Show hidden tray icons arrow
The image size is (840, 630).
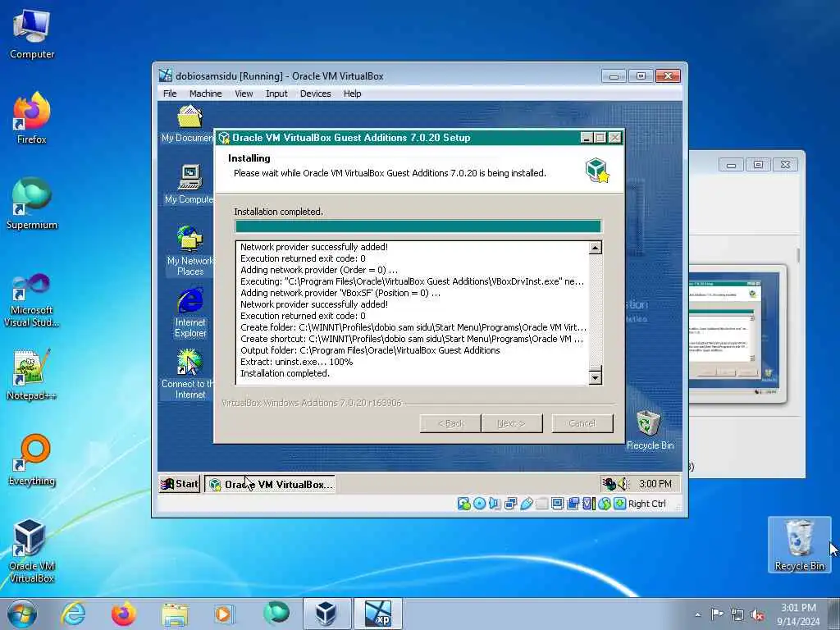(697, 614)
